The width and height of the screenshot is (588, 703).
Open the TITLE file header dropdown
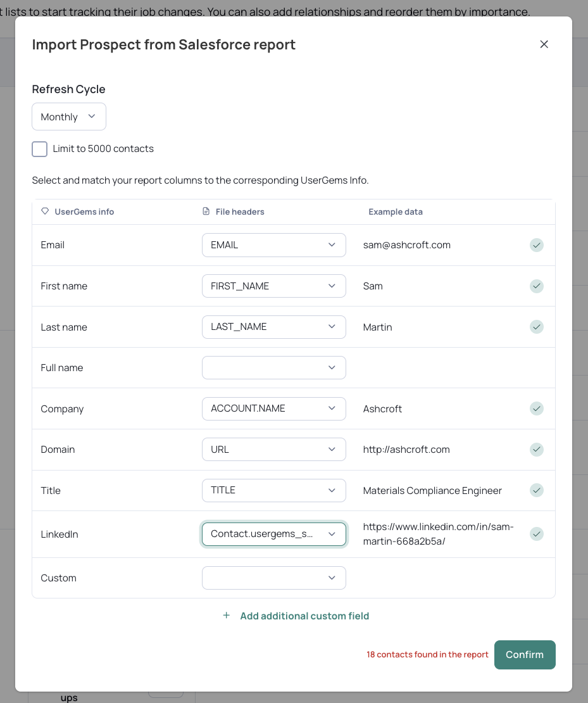274,490
